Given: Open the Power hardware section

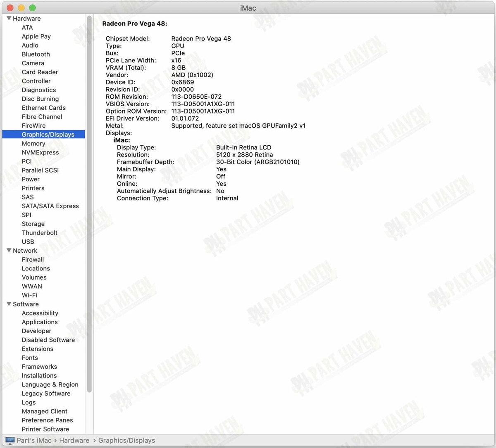Looking at the screenshot, I should 31,179.
